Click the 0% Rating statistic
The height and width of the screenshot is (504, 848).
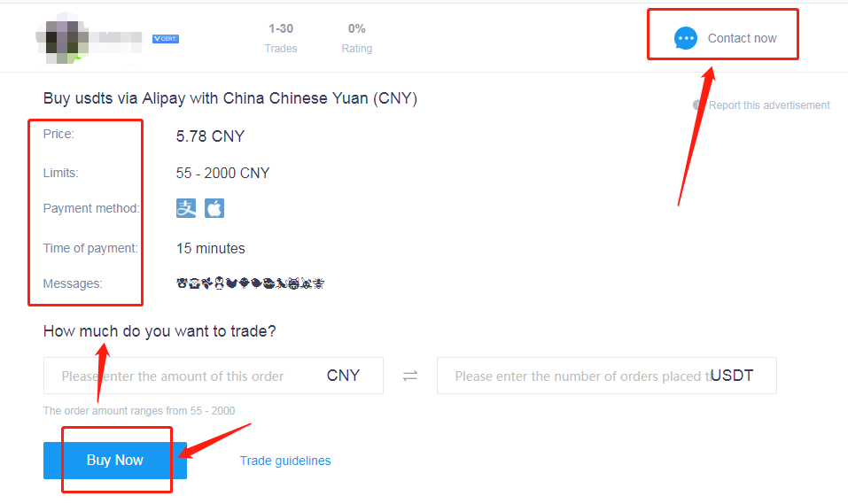point(357,38)
